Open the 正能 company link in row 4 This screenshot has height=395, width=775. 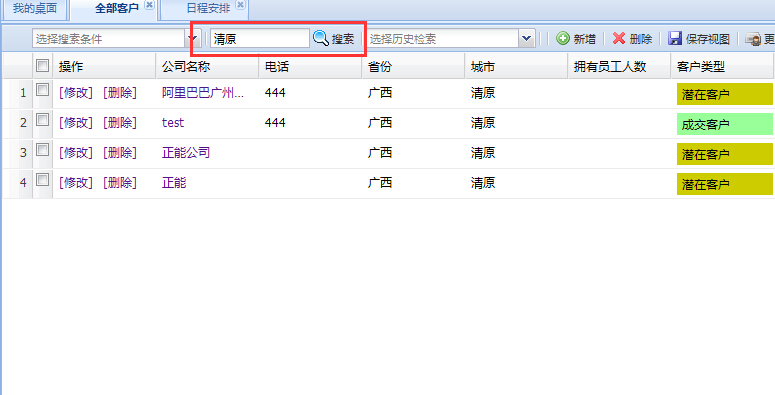[x=174, y=183]
